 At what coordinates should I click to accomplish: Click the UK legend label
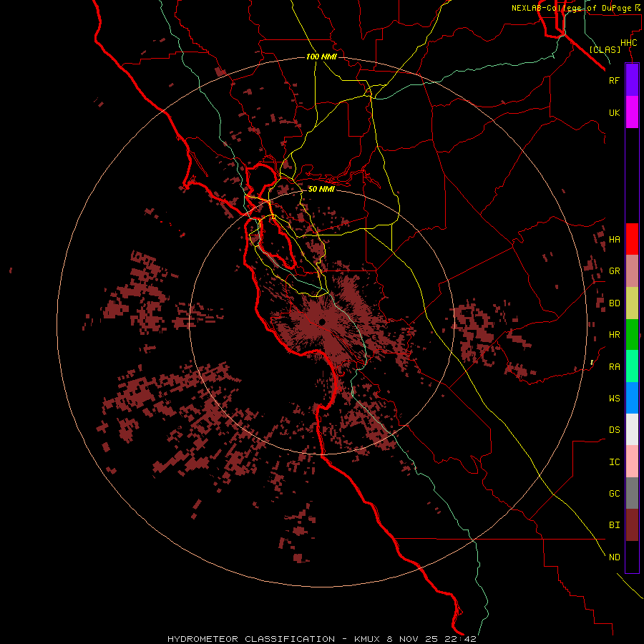click(614, 112)
